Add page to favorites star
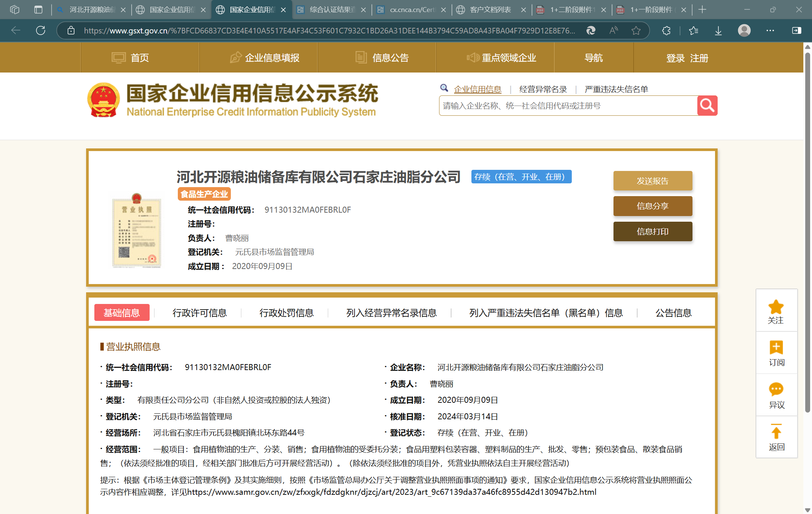This screenshot has width=812, height=514. [636, 30]
